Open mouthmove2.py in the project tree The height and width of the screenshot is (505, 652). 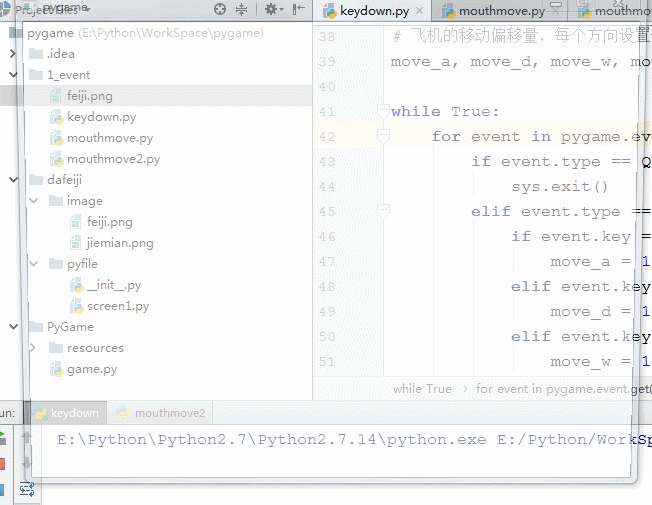(x=113, y=159)
